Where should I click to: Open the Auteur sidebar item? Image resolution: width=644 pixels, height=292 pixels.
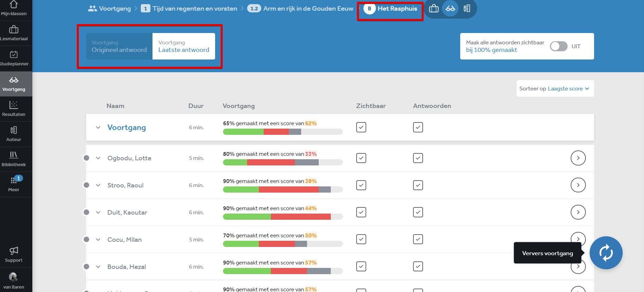tap(14, 134)
